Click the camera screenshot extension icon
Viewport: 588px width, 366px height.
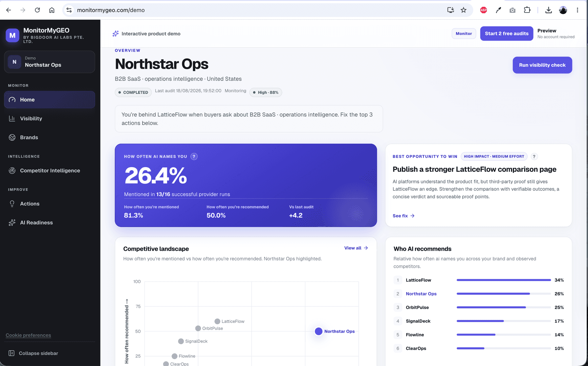pyautogui.click(x=513, y=10)
